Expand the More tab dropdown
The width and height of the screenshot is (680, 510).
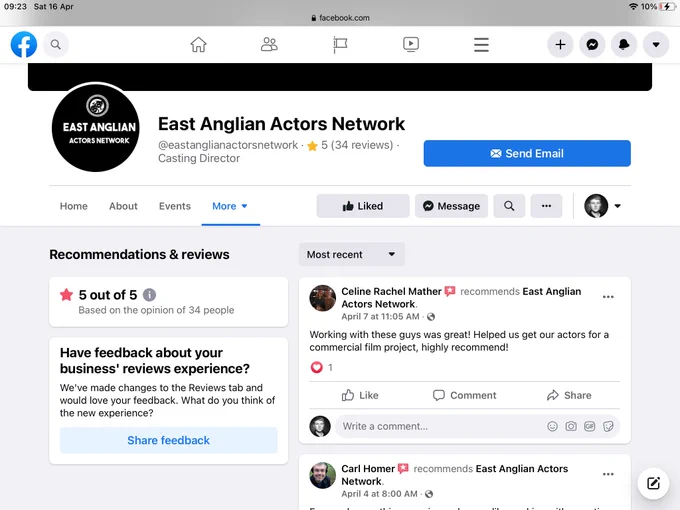[230, 206]
